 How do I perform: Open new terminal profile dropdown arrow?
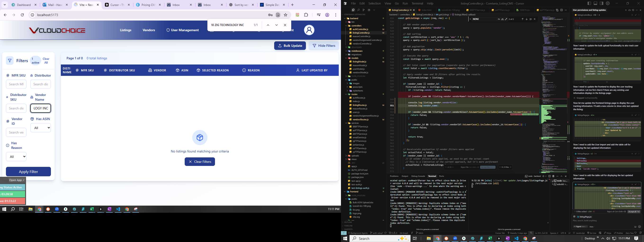[546, 176]
